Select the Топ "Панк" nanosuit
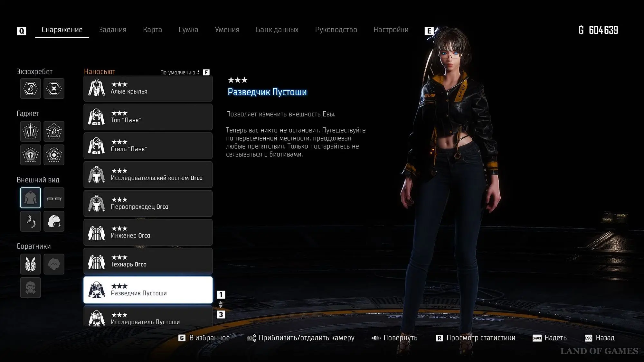644x362 pixels. click(148, 117)
